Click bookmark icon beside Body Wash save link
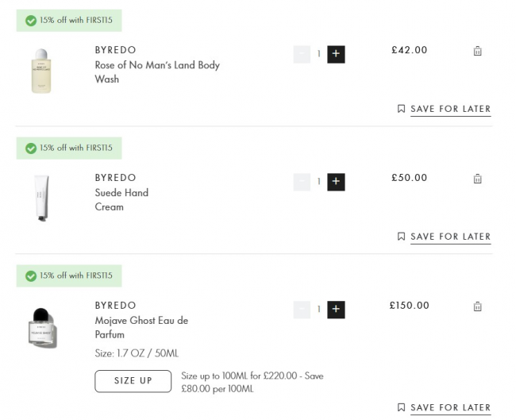This screenshot has width=516, height=420. tap(402, 109)
